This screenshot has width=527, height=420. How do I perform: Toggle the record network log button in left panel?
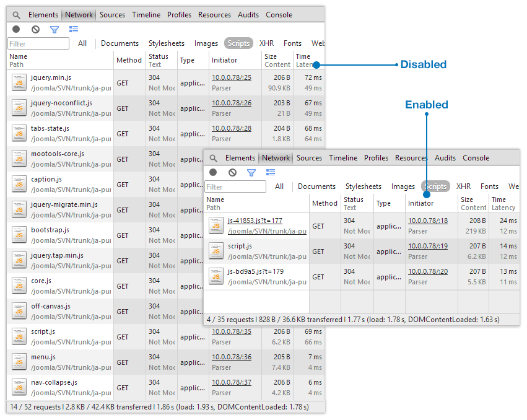tap(16, 29)
